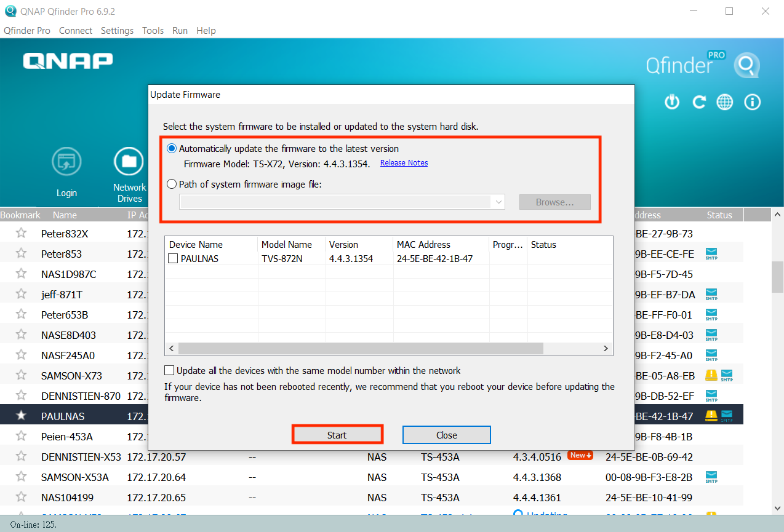The width and height of the screenshot is (784, 532).
Task: Select the SAMSON-X53A device name
Action: click(75, 477)
